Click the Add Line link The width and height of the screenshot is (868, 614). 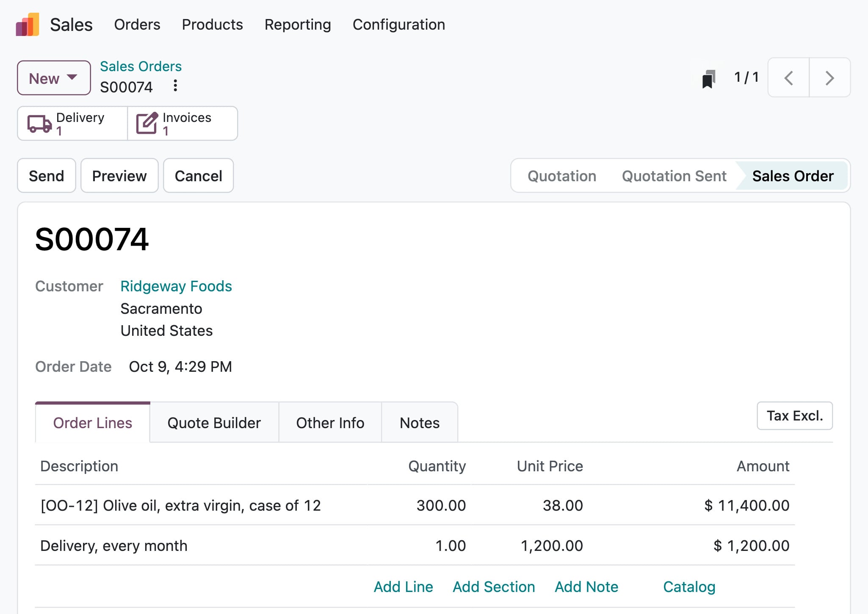(x=404, y=587)
